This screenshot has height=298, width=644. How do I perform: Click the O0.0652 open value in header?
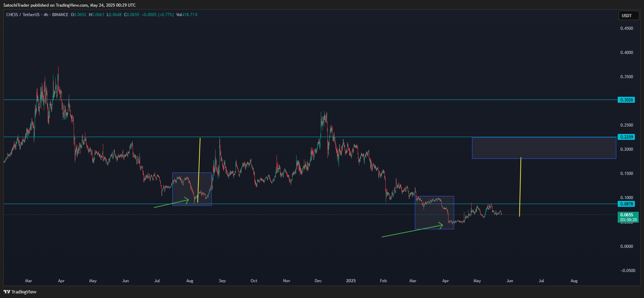(x=79, y=15)
